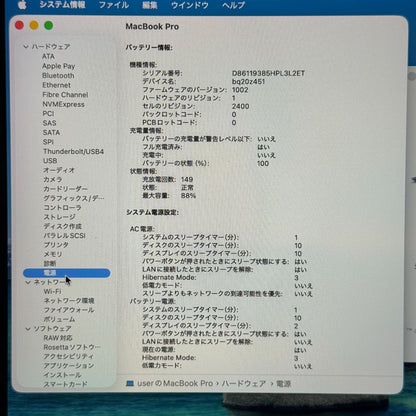
Task: Click userのMacBook Pro in the path bar
Action: click(175, 384)
